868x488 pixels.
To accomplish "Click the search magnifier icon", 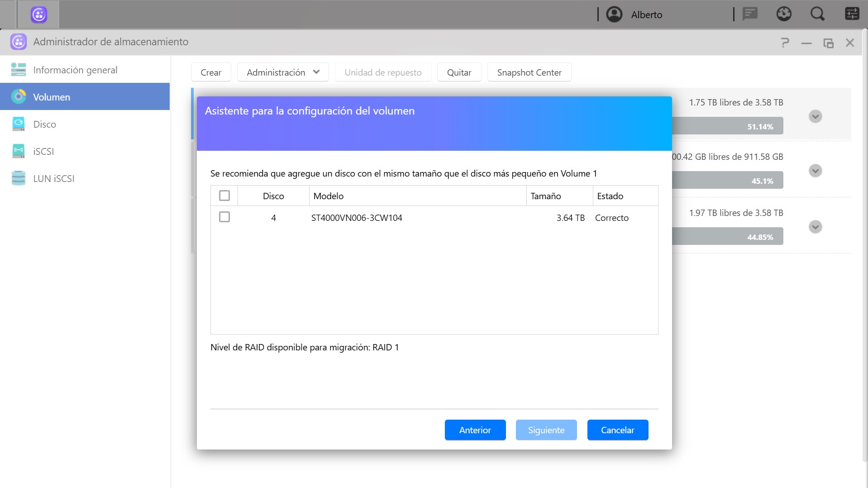I will [x=817, y=14].
